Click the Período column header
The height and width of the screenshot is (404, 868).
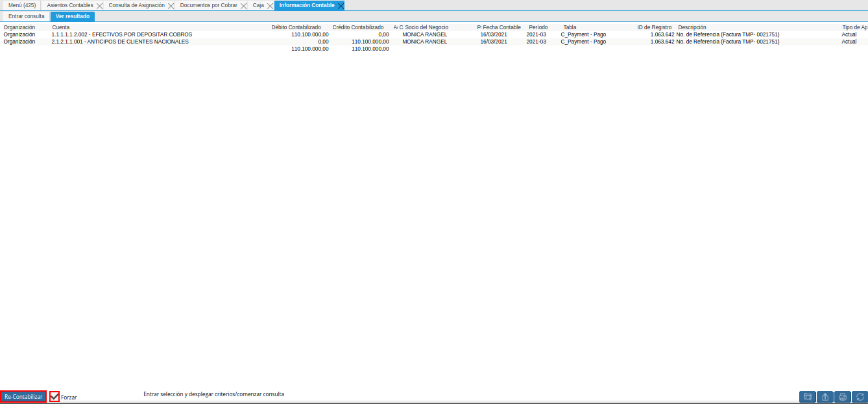coord(538,27)
